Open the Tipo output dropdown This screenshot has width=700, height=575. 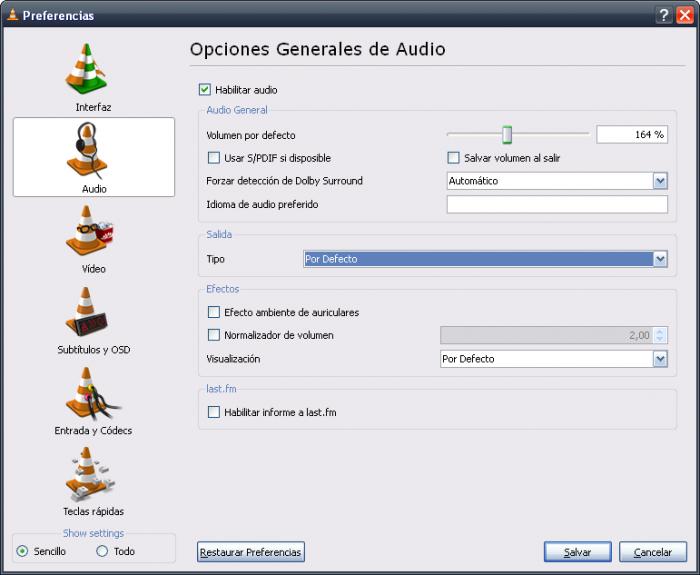point(485,259)
